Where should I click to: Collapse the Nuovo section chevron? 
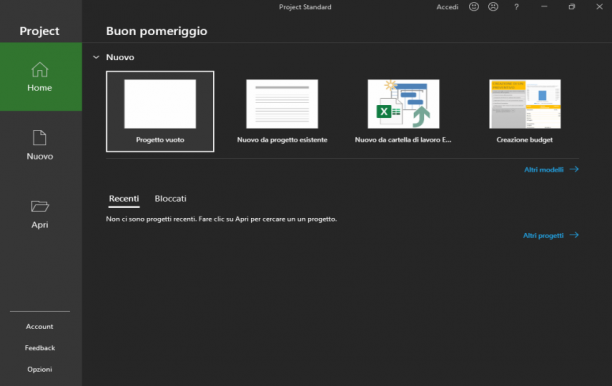pos(96,57)
